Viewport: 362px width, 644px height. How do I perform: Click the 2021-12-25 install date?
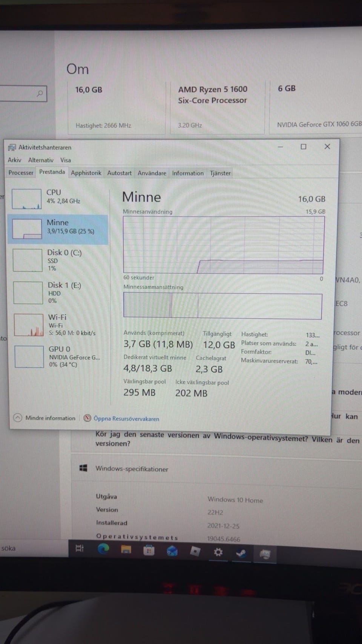tap(223, 526)
